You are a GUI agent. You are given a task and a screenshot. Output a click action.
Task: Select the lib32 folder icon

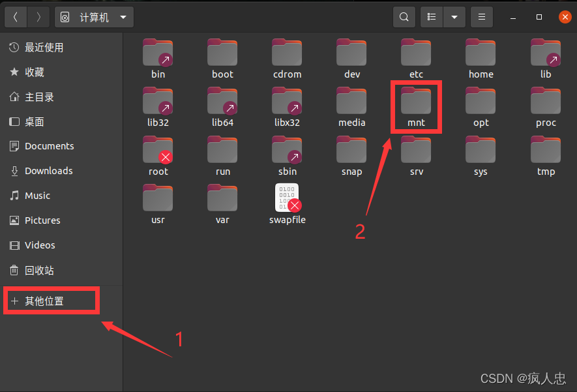[x=158, y=101]
